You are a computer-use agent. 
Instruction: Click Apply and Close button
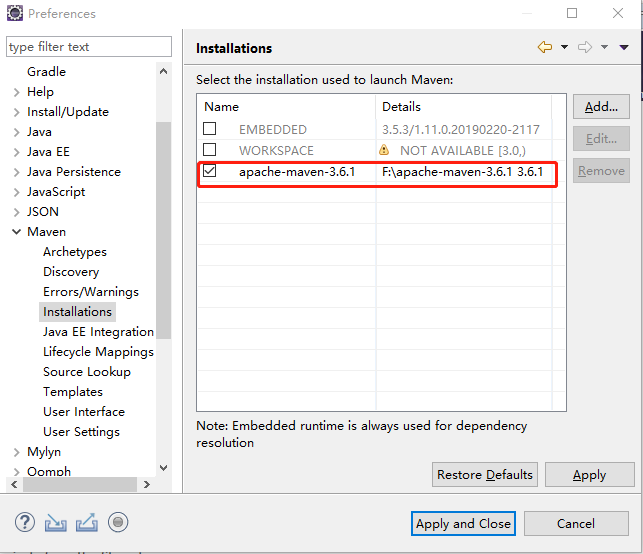point(463,524)
